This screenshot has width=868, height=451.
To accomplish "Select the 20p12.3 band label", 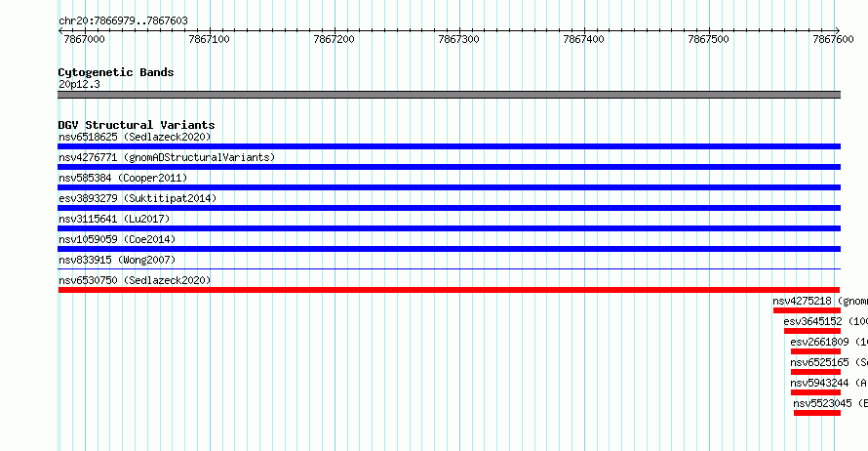I will point(79,84).
